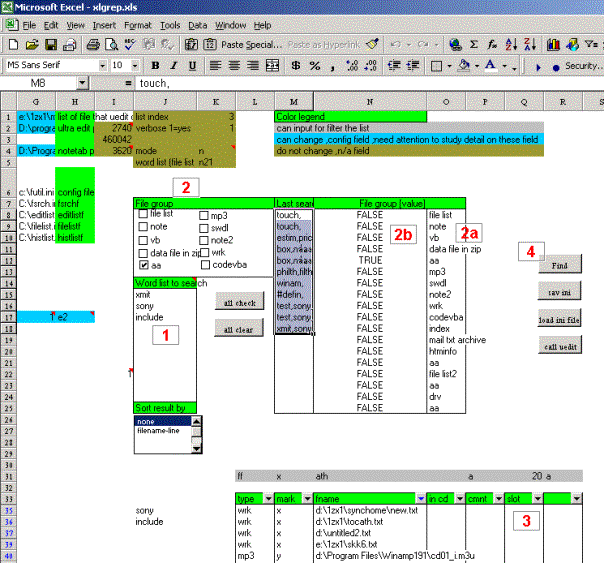Screen dimensions: 604x563
Task: Open the font size dropdown
Action: click(133, 65)
